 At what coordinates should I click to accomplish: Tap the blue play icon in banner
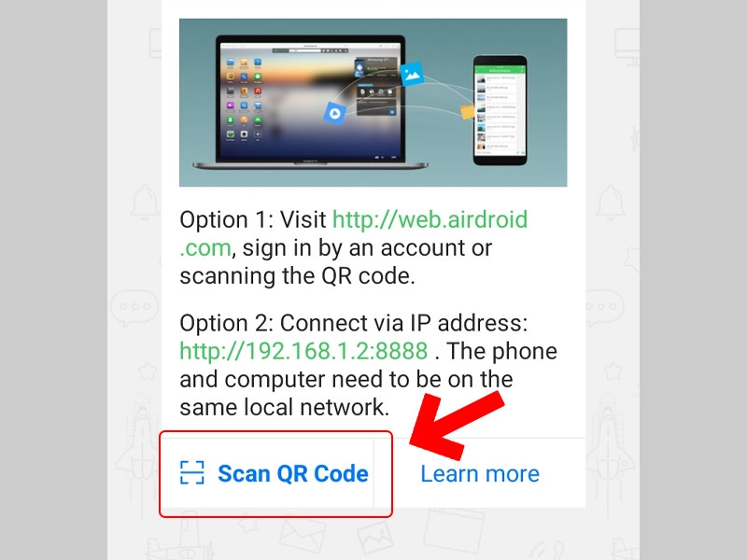[334, 113]
